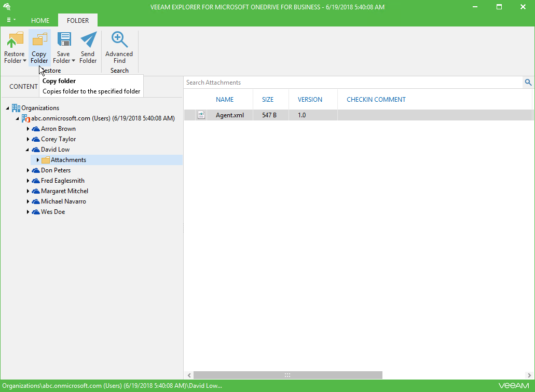Select Arron Brown in the tree
Screen dimensions: 535x392
[58, 129]
